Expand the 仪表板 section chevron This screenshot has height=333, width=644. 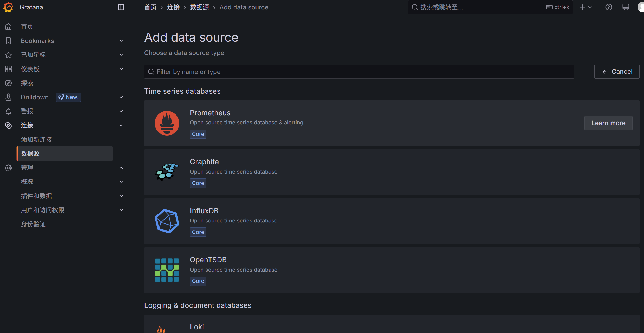pyautogui.click(x=121, y=69)
